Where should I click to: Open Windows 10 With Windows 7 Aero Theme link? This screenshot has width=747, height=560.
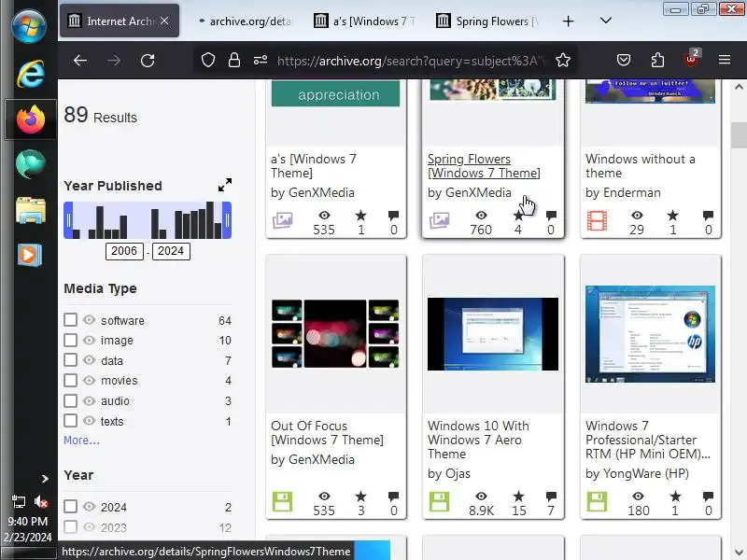(478, 440)
